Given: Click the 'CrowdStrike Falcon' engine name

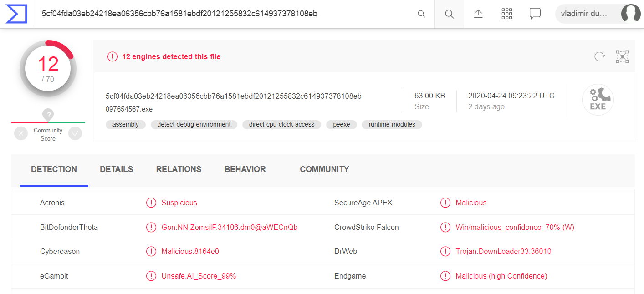Looking at the screenshot, I should tap(367, 227).
